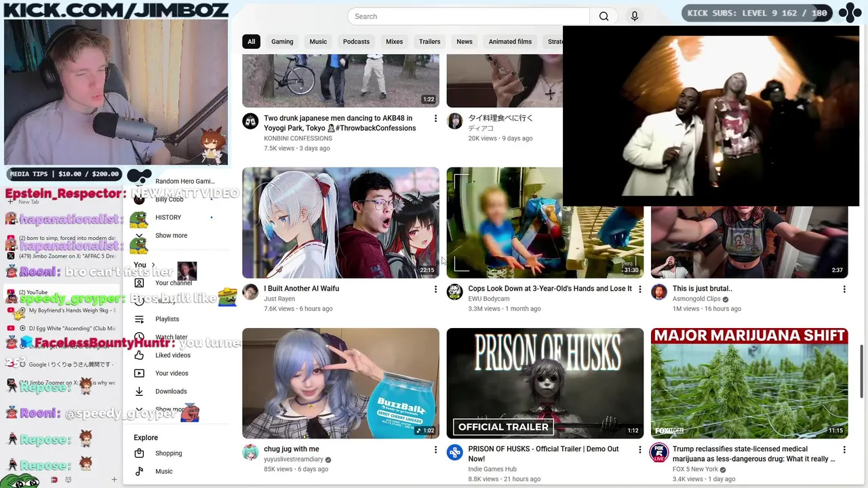Select the Gaming filter chip

pyautogui.click(x=282, y=42)
